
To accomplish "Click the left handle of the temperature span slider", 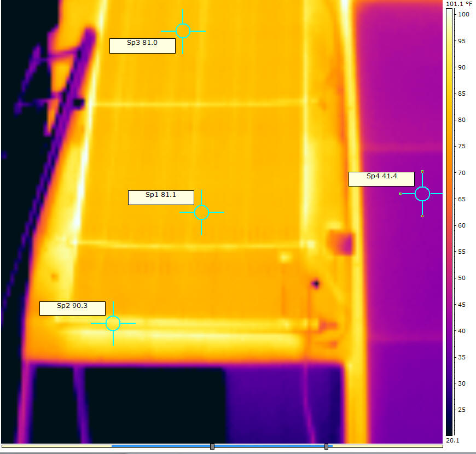I will (x=212, y=446).
